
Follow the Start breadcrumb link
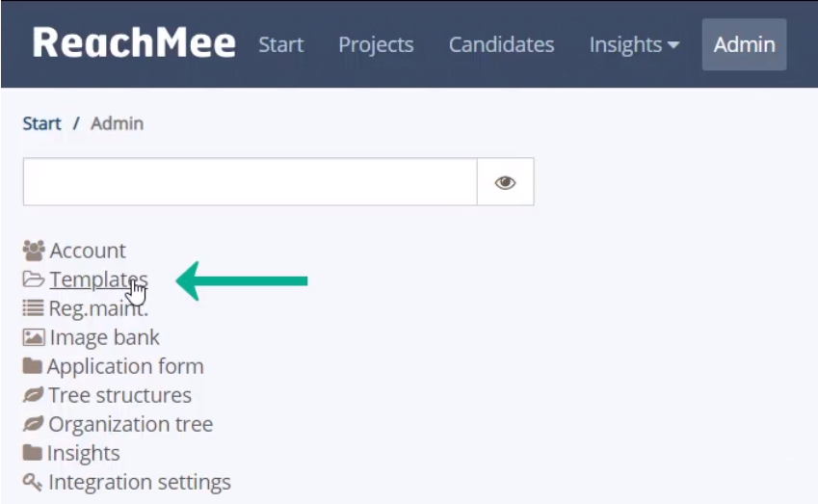point(41,123)
